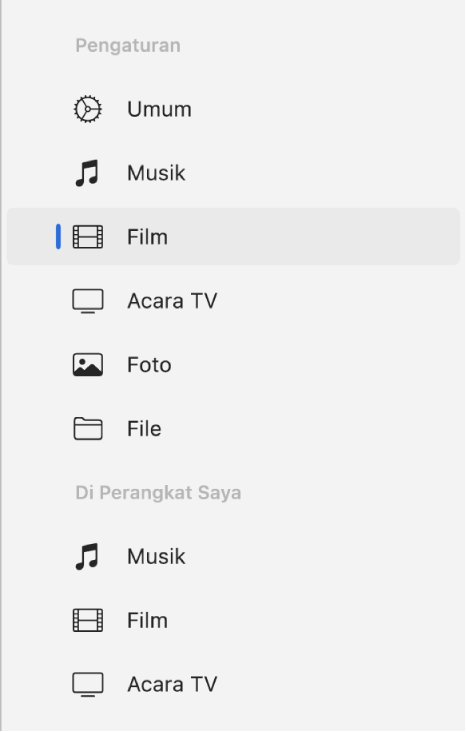Show Musik label under Di Perangkat Saya

click(156, 556)
